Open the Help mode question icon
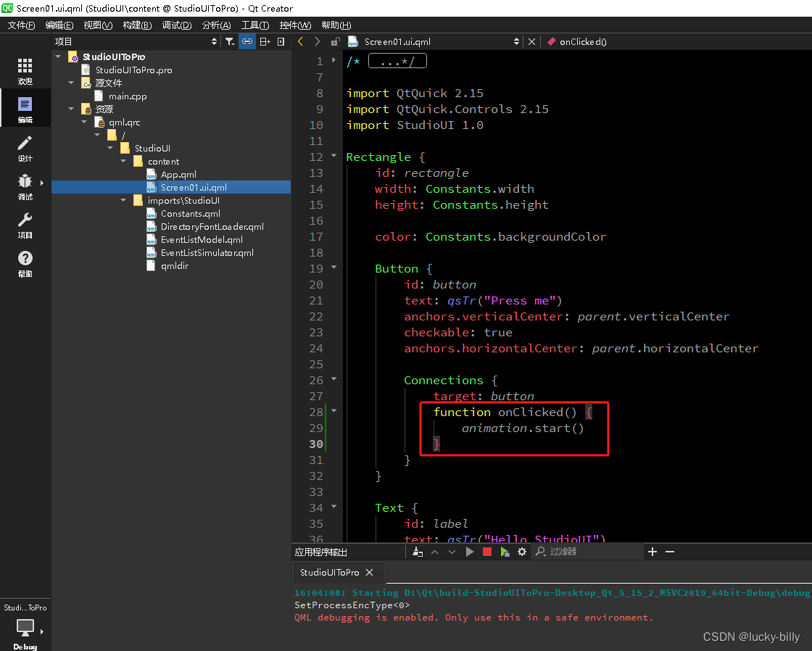This screenshot has height=651, width=812. click(25, 263)
